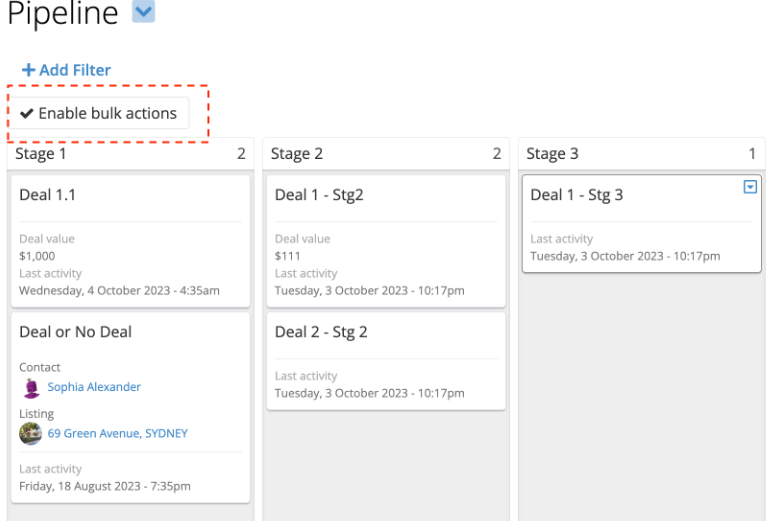This screenshot has width=779, height=521.
Task: Click the 69 Green Avenue listing thumbnail
Action: coord(31,434)
